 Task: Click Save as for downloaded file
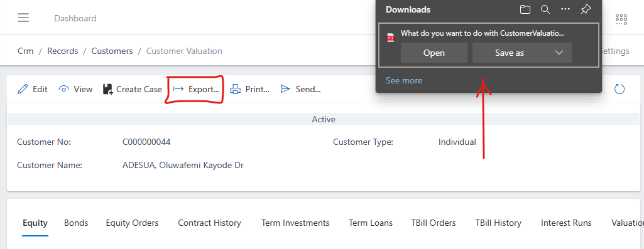pyautogui.click(x=510, y=53)
